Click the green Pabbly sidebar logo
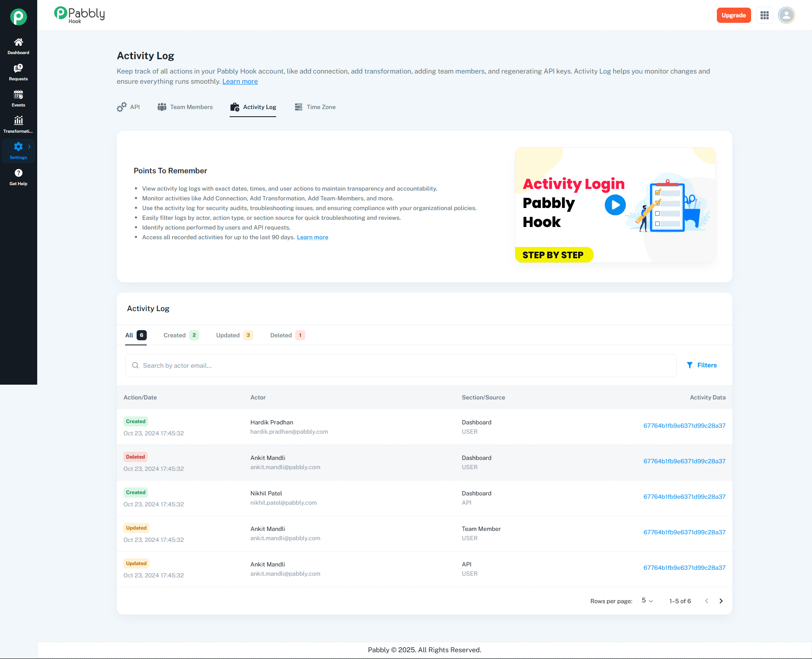812x659 pixels. click(x=19, y=17)
